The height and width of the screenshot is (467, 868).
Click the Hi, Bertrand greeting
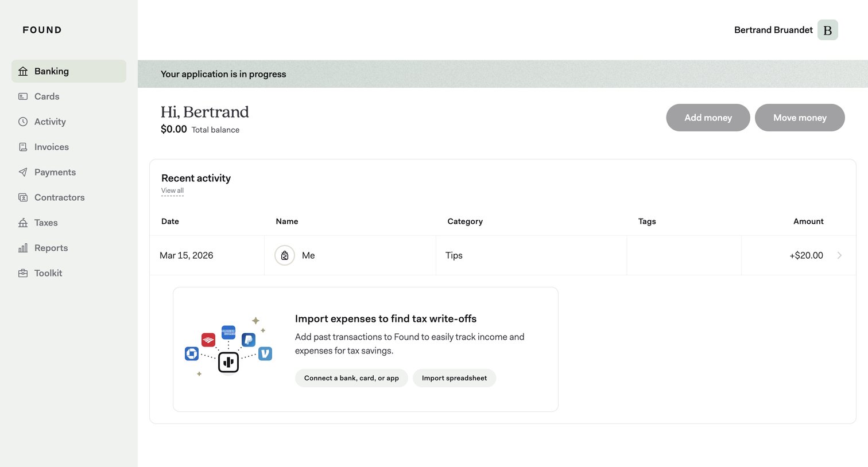pos(204,112)
